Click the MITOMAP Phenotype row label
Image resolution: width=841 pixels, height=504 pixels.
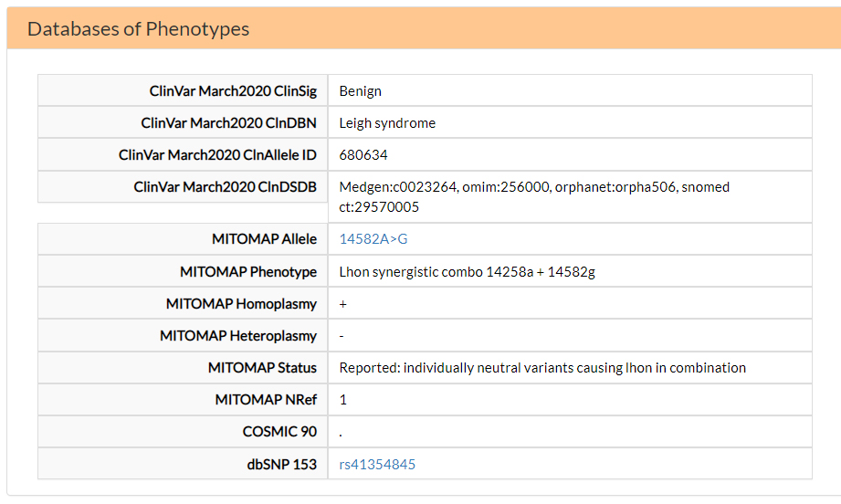(248, 272)
